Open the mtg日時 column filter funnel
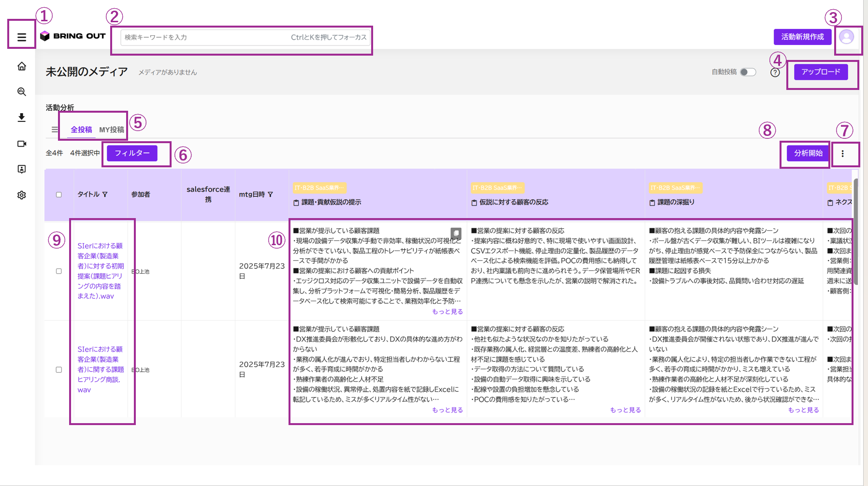The width and height of the screenshot is (868, 486). tap(270, 194)
